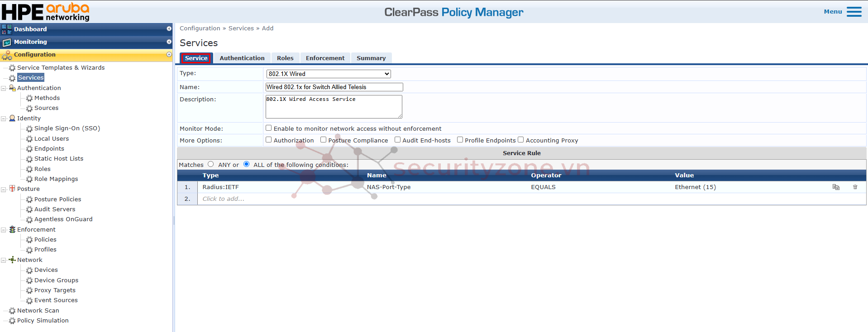Collapse the Authentication tree node
Screen dimensions: 868x332
(x=4, y=88)
